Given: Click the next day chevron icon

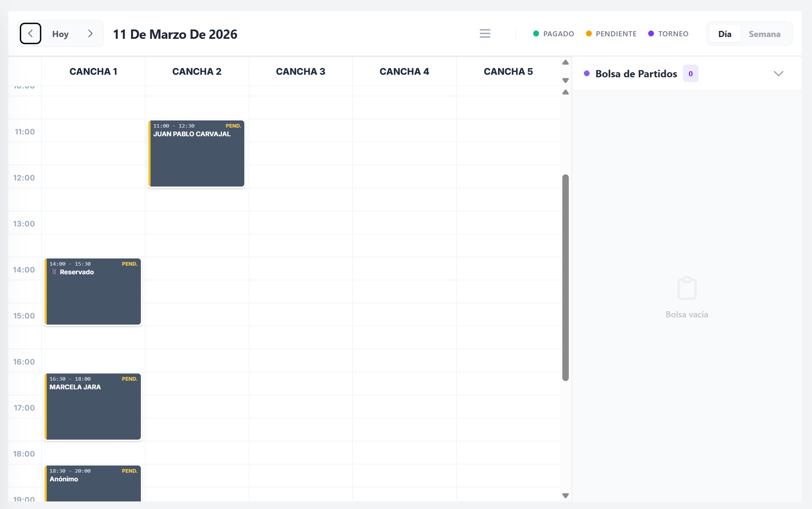Looking at the screenshot, I should (91, 33).
